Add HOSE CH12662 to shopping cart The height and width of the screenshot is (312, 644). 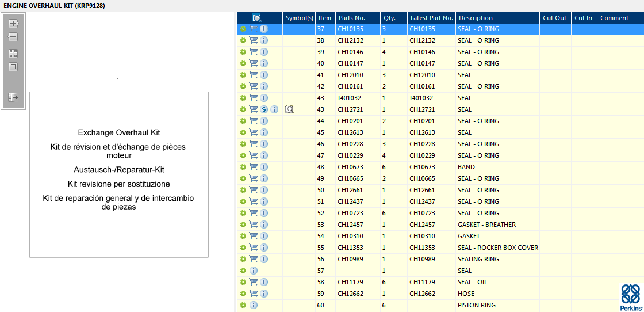(254, 294)
